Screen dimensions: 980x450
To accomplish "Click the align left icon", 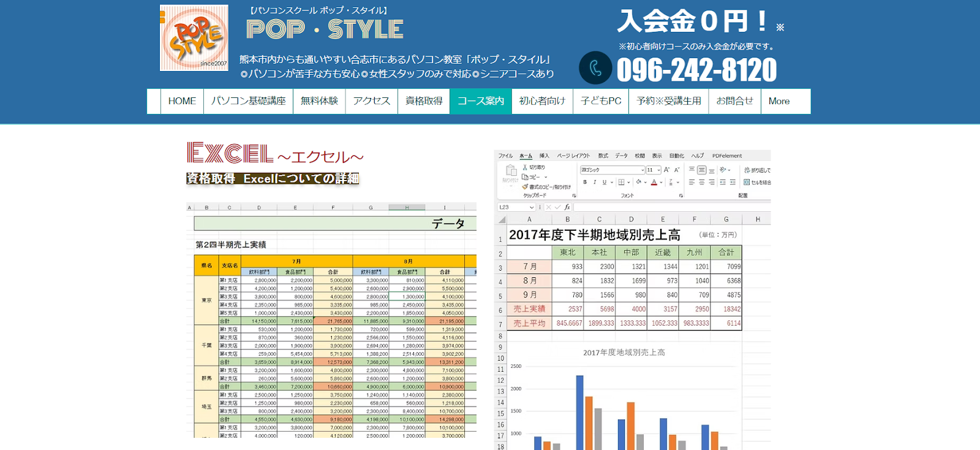I will tap(692, 182).
